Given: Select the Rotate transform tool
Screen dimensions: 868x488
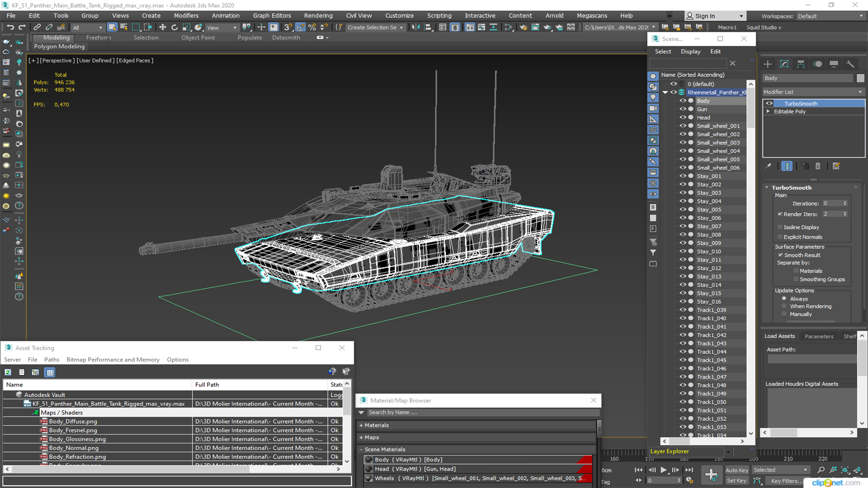Looking at the screenshot, I should pos(175,28).
